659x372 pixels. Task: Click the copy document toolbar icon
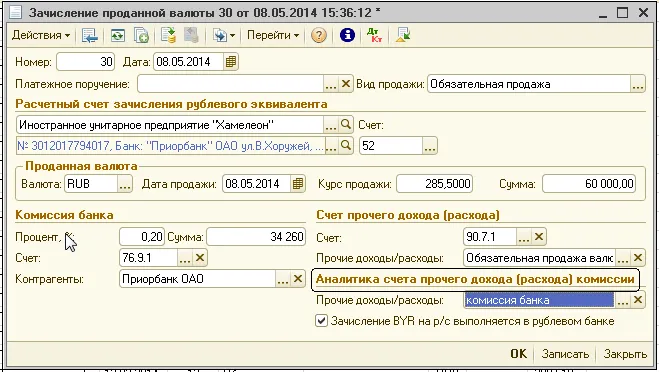coord(141,36)
